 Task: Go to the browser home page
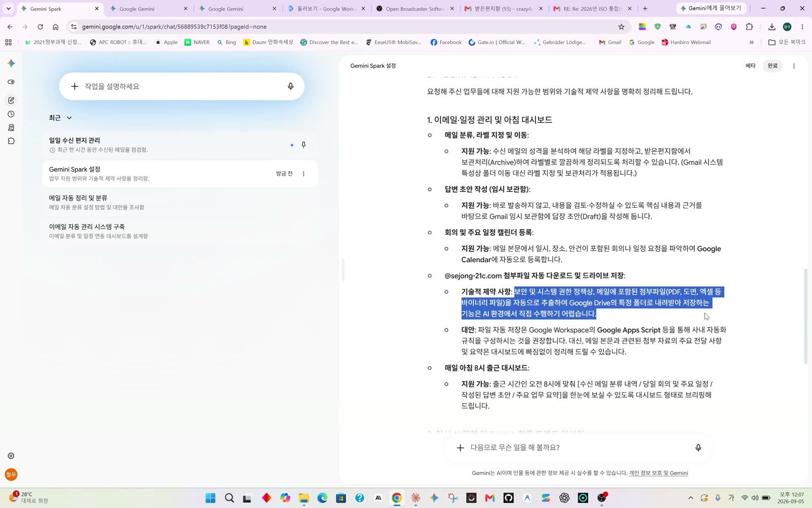tap(55, 27)
